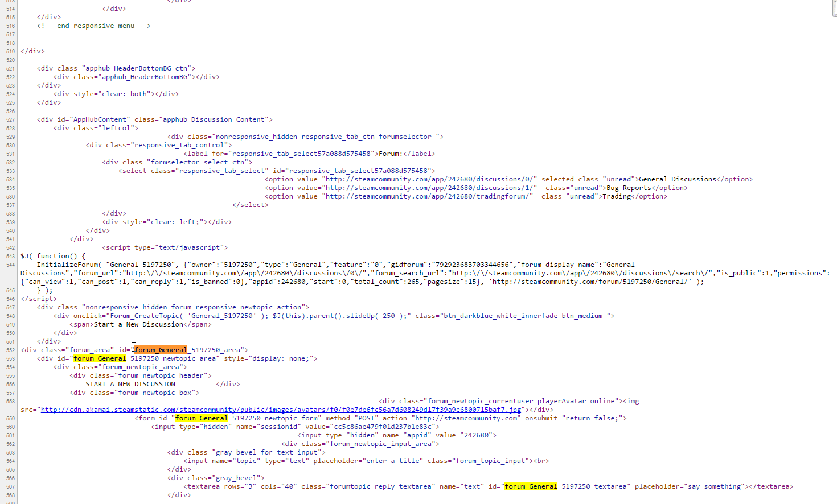This screenshot has width=837, height=504.
Task: Click class value "responsive_tab_select" on line 533
Action: point(222,171)
